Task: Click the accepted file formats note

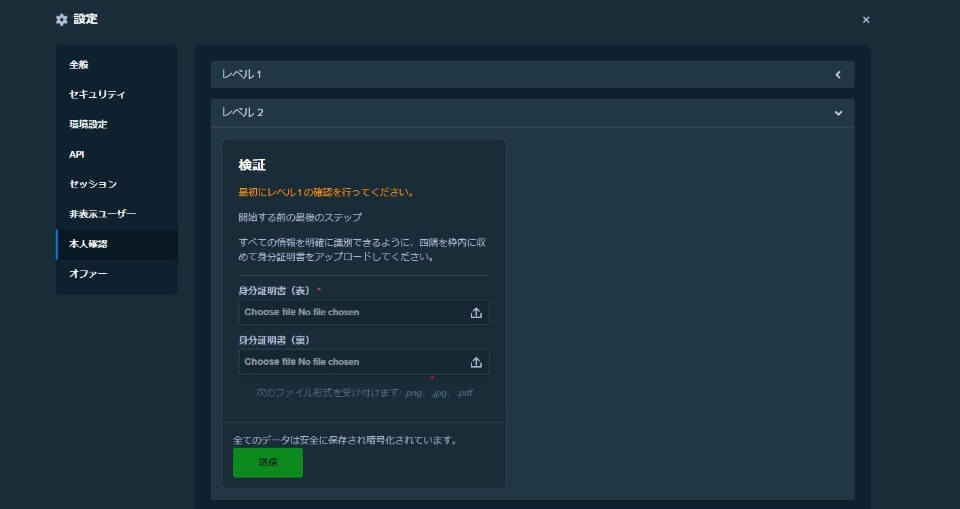Action: pyautogui.click(x=364, y=393)
